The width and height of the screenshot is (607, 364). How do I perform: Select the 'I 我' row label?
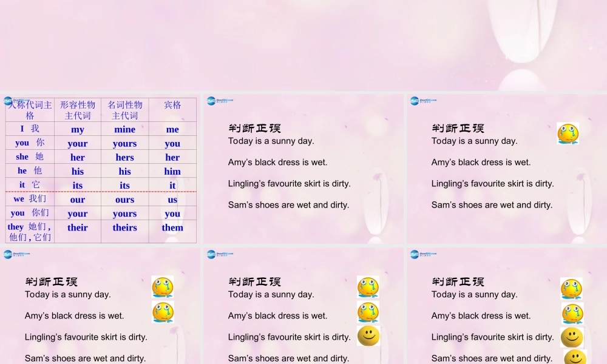coord(30,129)
